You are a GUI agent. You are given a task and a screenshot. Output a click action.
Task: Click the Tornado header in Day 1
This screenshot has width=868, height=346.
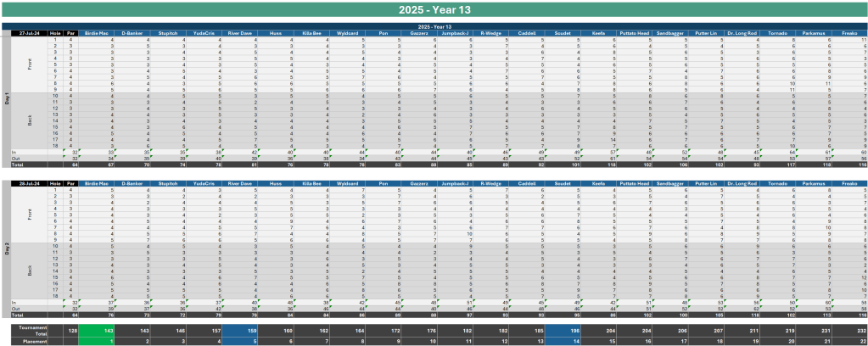point(779,33)
